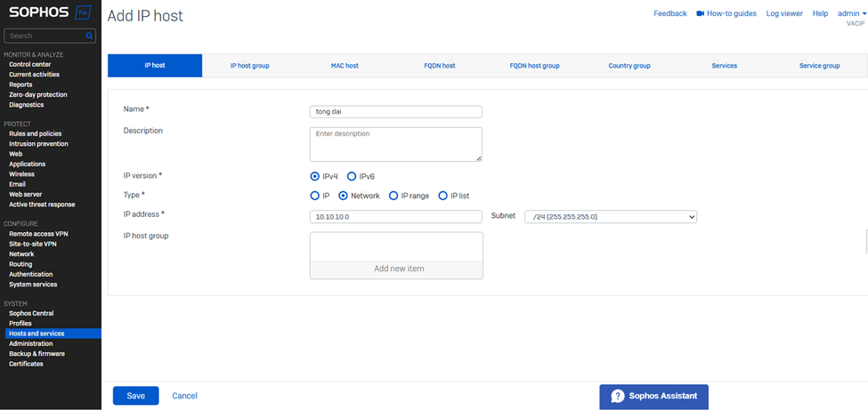Viewport: 868px width, 410px height.
Task: Open Rules and policies in the sidebar
Action: click(35, 133)
